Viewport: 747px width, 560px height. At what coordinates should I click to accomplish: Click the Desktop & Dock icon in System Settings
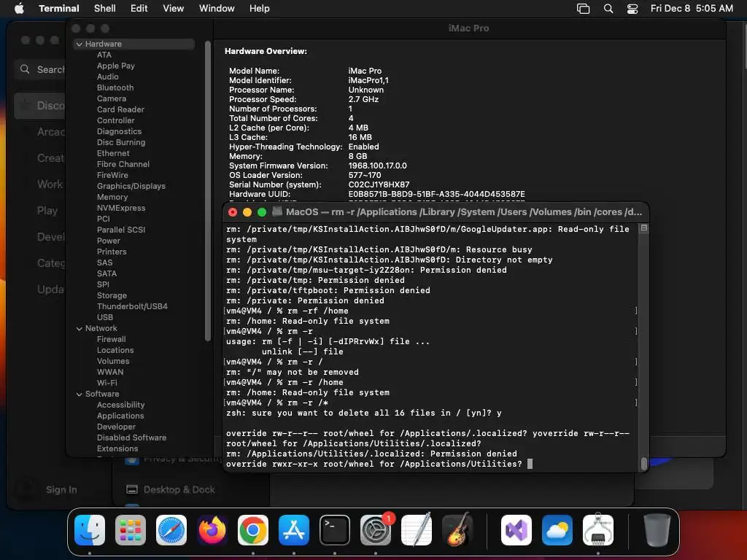pyautogui.click(x=132, y=489)
